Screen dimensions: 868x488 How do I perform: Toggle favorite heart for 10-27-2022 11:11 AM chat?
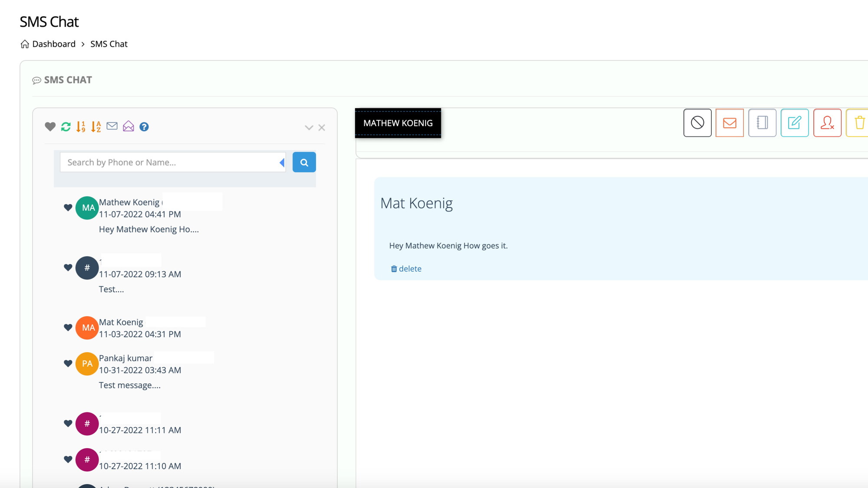click(68, 423)
